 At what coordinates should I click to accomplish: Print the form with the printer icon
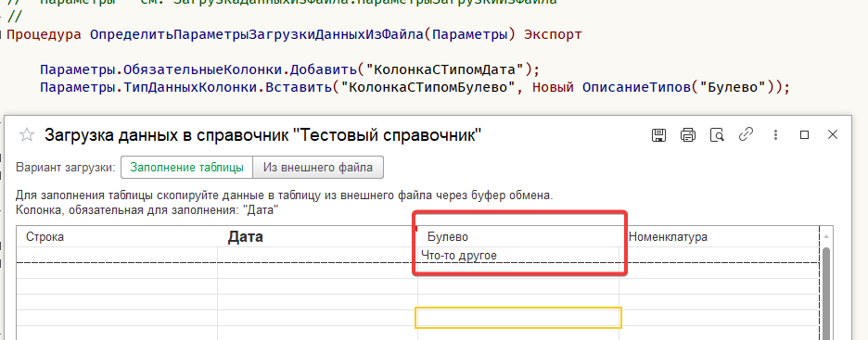tap(687, 134)
